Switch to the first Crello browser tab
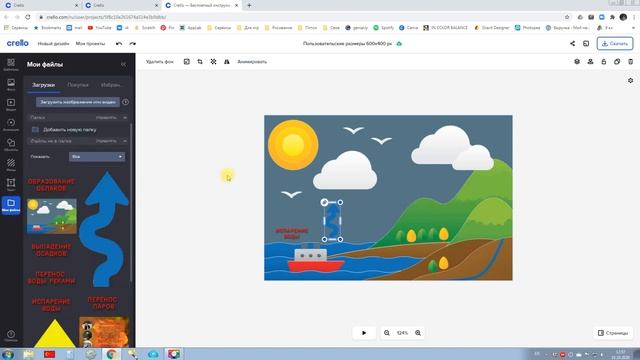 click(x=41, y=5)
